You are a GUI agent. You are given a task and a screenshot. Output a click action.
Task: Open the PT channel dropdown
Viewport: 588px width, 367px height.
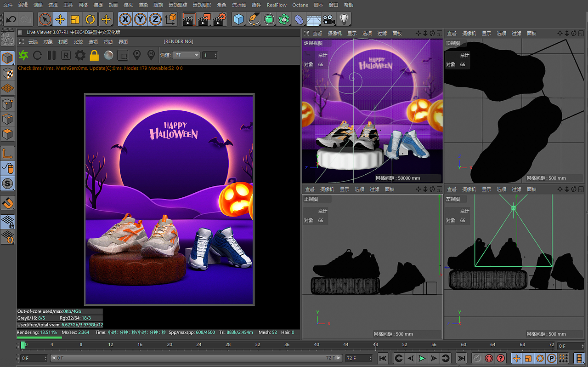pyautogui.click(x=186, y=55)
